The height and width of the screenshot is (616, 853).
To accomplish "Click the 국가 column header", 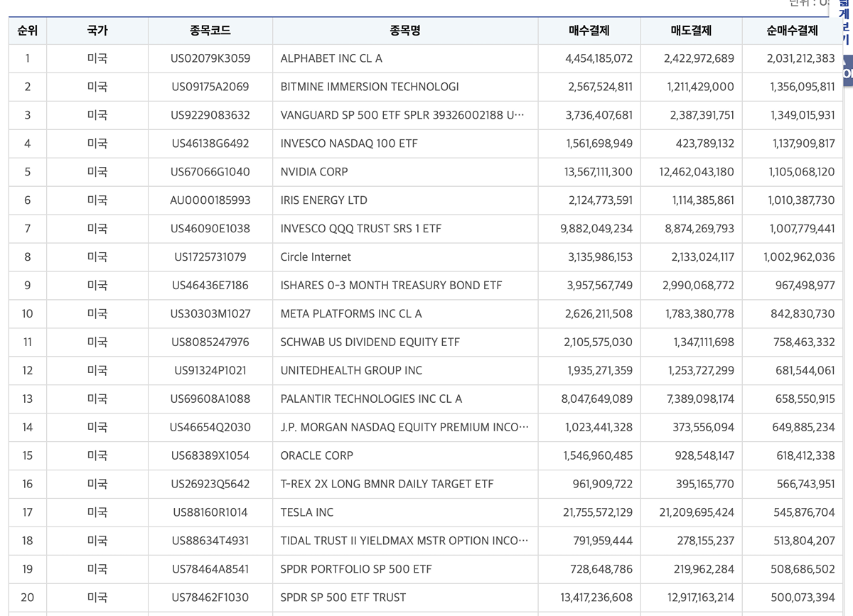I will tap(97, 31).
